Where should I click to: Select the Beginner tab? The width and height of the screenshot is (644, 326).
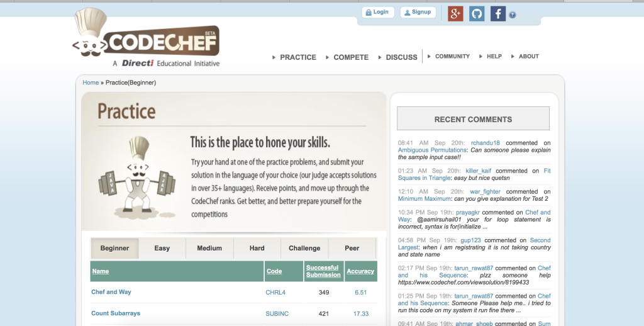[x=114, y=249]
